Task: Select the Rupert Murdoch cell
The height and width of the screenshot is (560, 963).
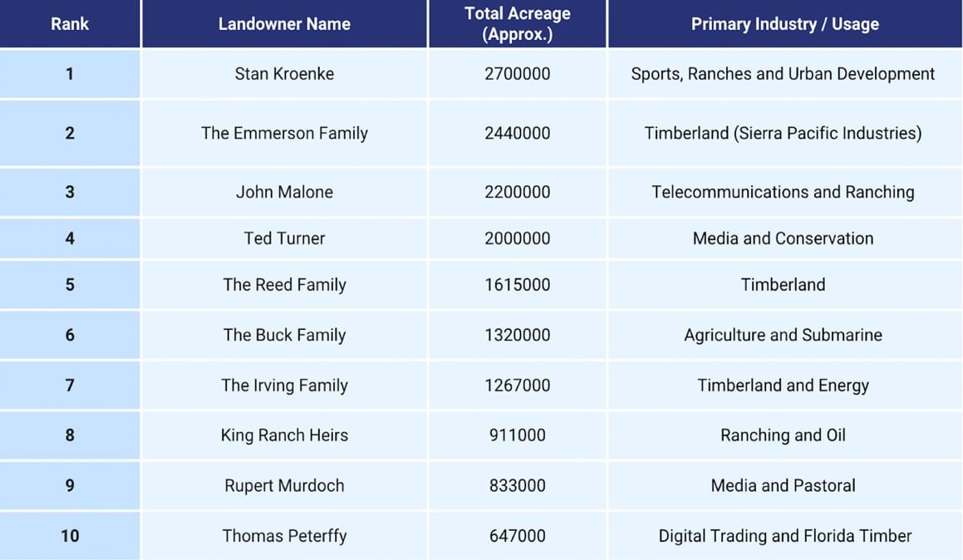Action: [x=284, y=486]
